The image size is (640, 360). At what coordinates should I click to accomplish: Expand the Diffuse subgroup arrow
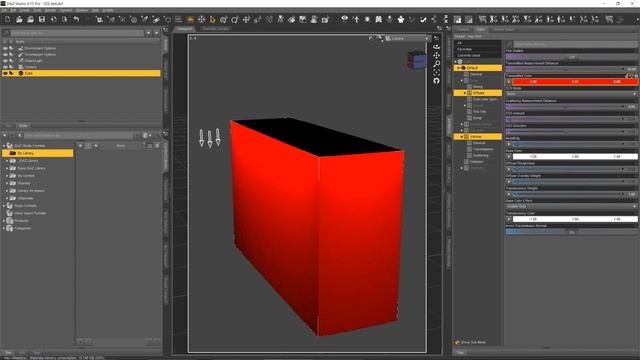pos(465,93)
